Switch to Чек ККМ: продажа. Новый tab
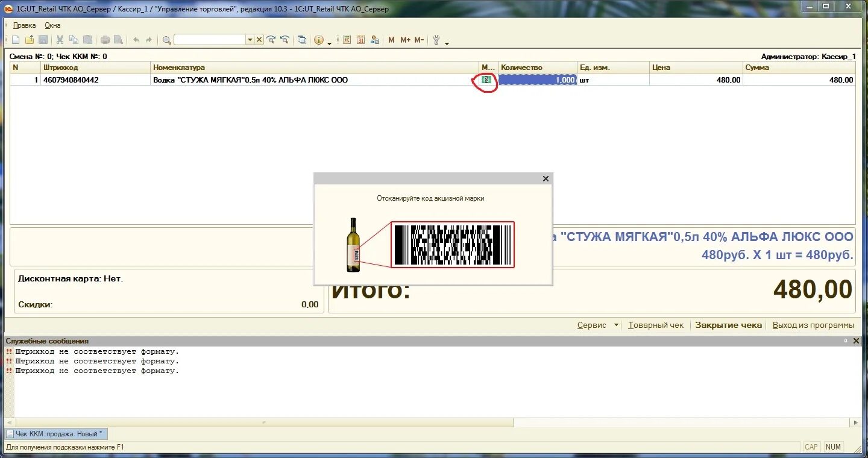The width and height of the screenshot is (868, 458). coord(56,434)
